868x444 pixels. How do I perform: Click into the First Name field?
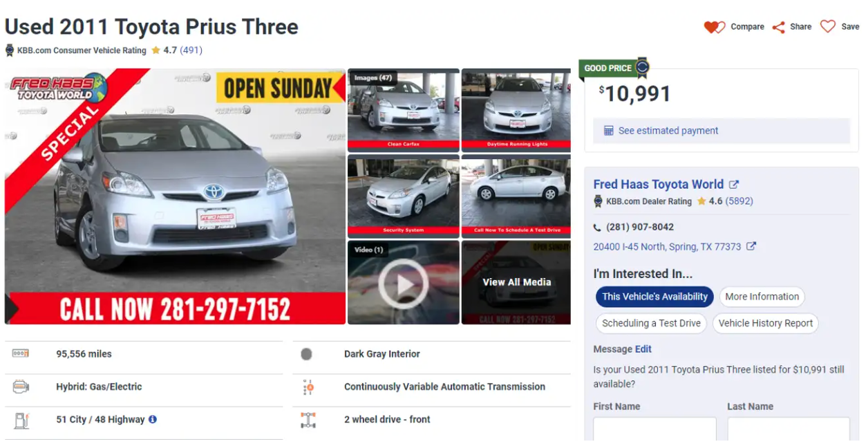[x=654, y=429]
